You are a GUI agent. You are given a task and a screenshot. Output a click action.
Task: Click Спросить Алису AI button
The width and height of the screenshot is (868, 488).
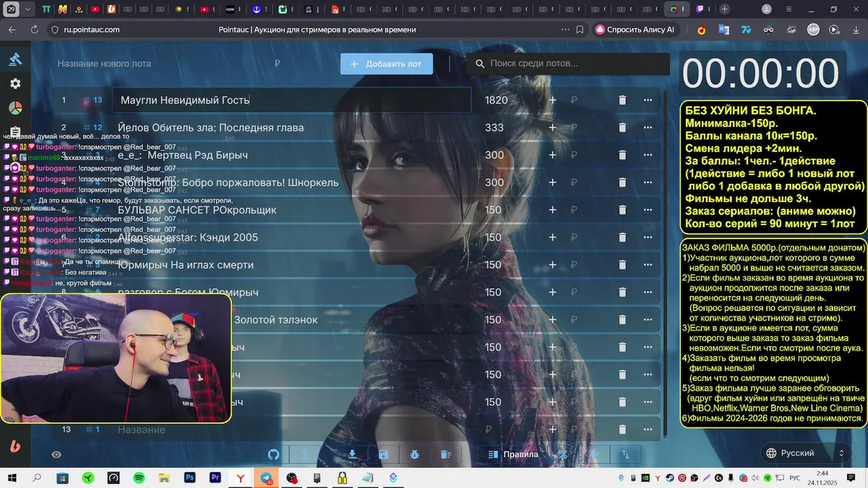click(x=635, y=30)
